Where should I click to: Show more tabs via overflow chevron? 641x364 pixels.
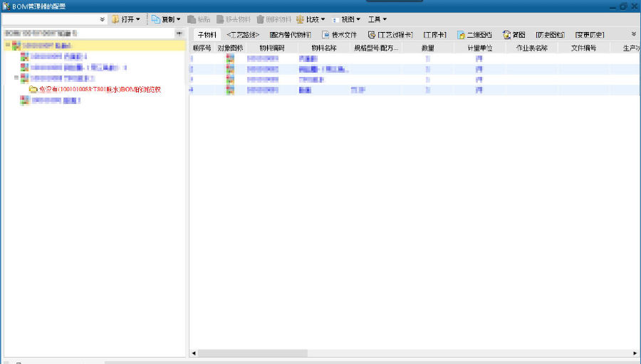point(634,34)
